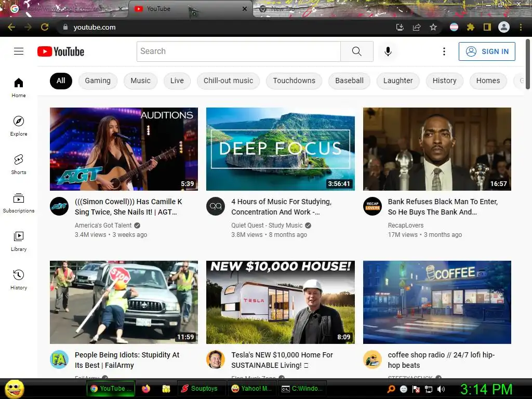Screen dimensions: 532x399
Task: Click the magnifier search button
Action: 356,51
